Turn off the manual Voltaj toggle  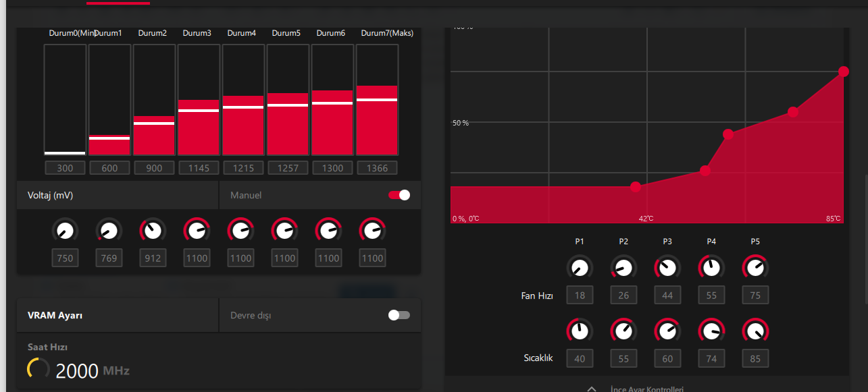point(399,195)
